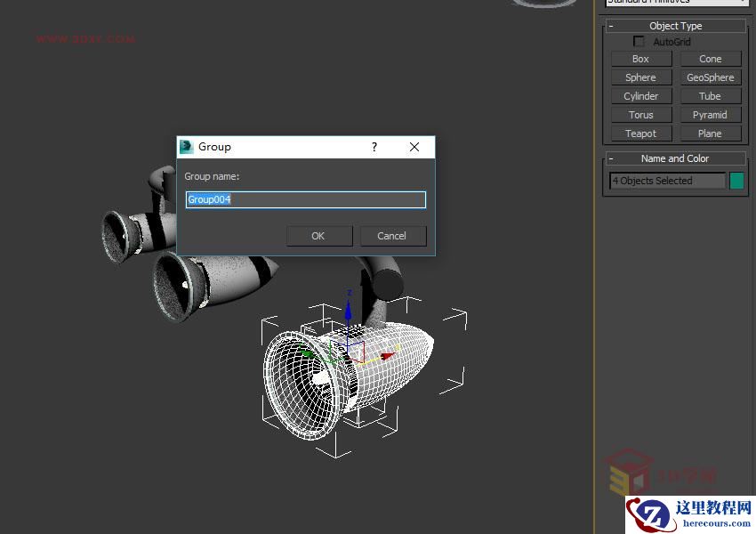Viewport: 756px width, 534px height.
Task: Select the Cone primitive tool
Action: click(x=711, y=59)
